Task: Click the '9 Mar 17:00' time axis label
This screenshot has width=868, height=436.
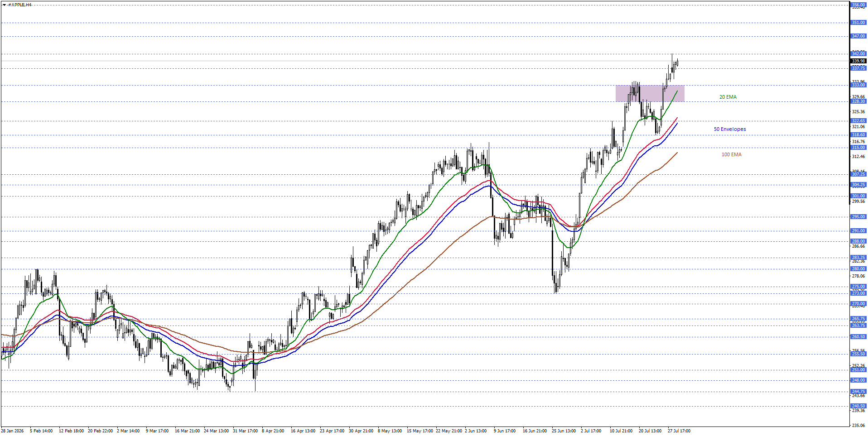Action: click(x=157, y=431)
